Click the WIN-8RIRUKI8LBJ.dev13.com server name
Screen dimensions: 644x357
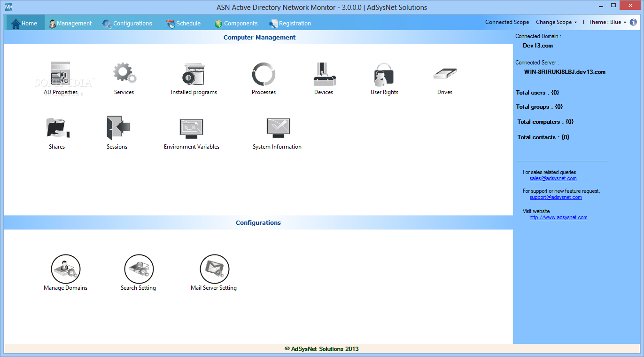pos(565,72)
